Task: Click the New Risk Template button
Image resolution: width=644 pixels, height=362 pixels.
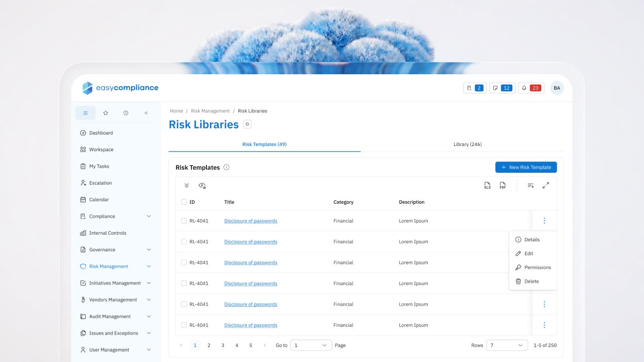Action: pos(526,167)
